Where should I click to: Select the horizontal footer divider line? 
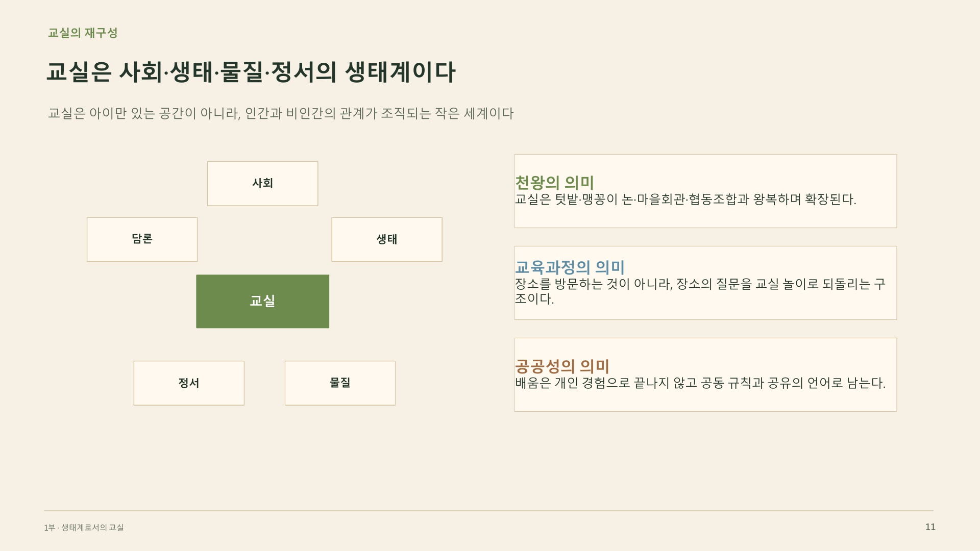(x=488, y=510)
